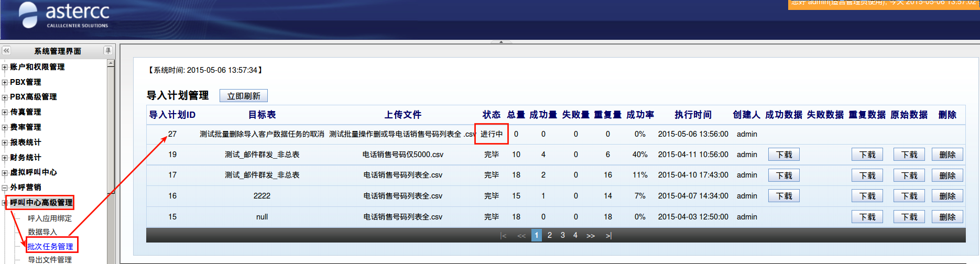Screen dimensions: 980x264
Task: Download 成功数据 for plan 17
Action: point(783,175)
